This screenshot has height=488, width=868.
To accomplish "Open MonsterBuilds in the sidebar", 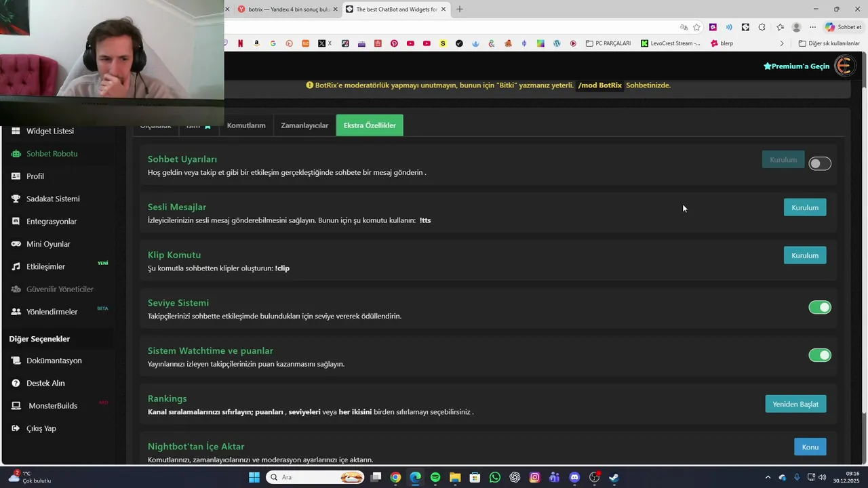I will click(44, 406).
